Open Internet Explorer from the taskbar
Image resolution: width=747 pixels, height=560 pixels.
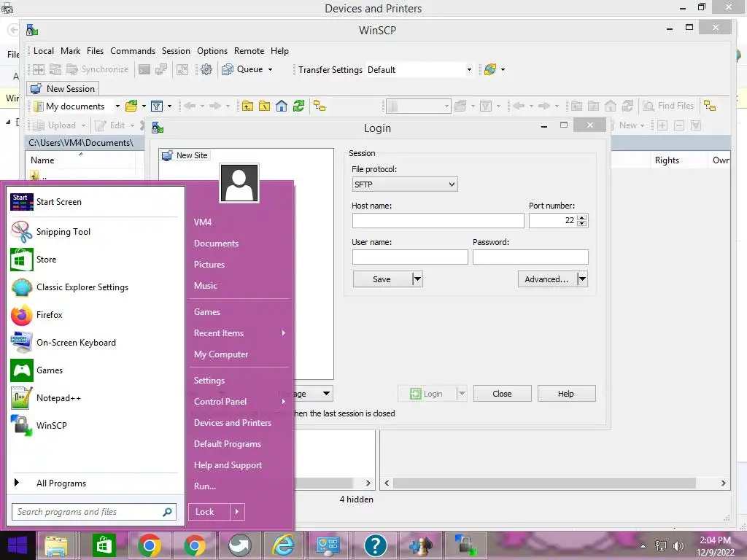click(x=284, y=545)
